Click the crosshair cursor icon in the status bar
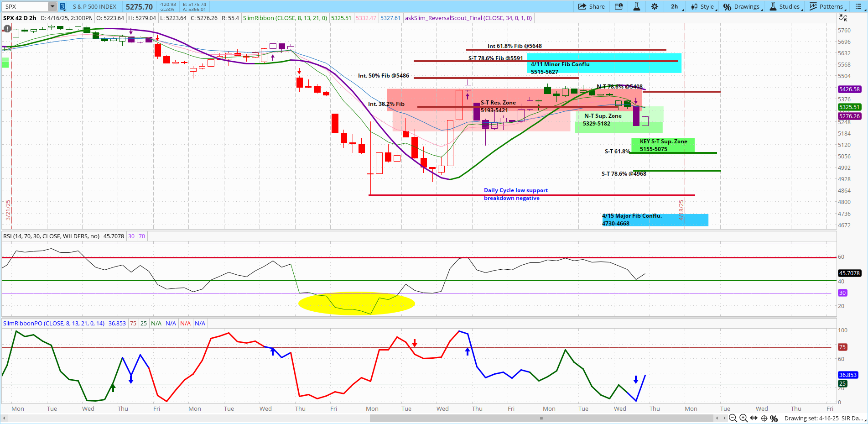Screen dimensions: 868x424 pos(764,419)
